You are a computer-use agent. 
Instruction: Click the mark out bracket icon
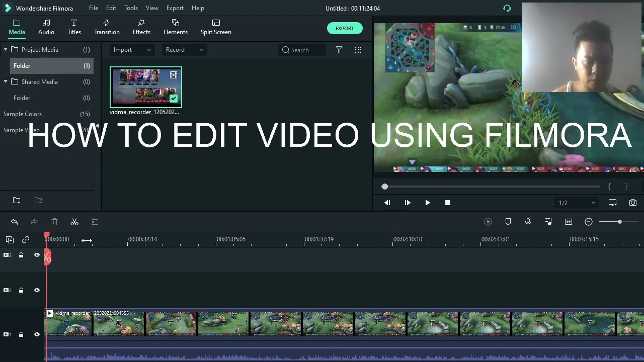tap(626, 187)
